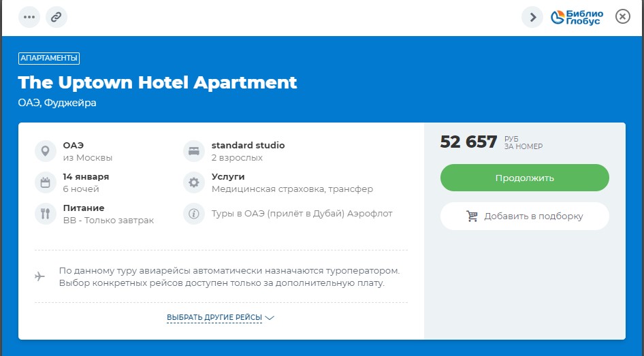
Task: Click the gear icon beside Услуги
Action: point(194,182)
